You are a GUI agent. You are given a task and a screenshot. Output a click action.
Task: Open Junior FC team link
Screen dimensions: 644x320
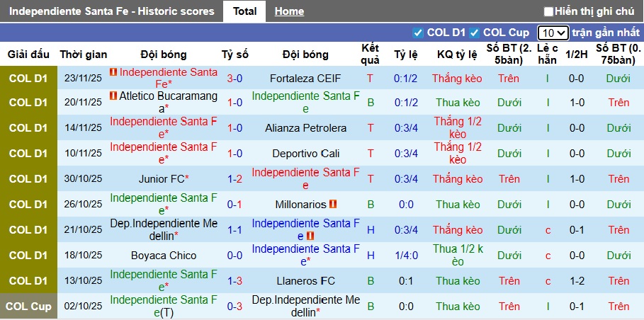pos(161,179)
